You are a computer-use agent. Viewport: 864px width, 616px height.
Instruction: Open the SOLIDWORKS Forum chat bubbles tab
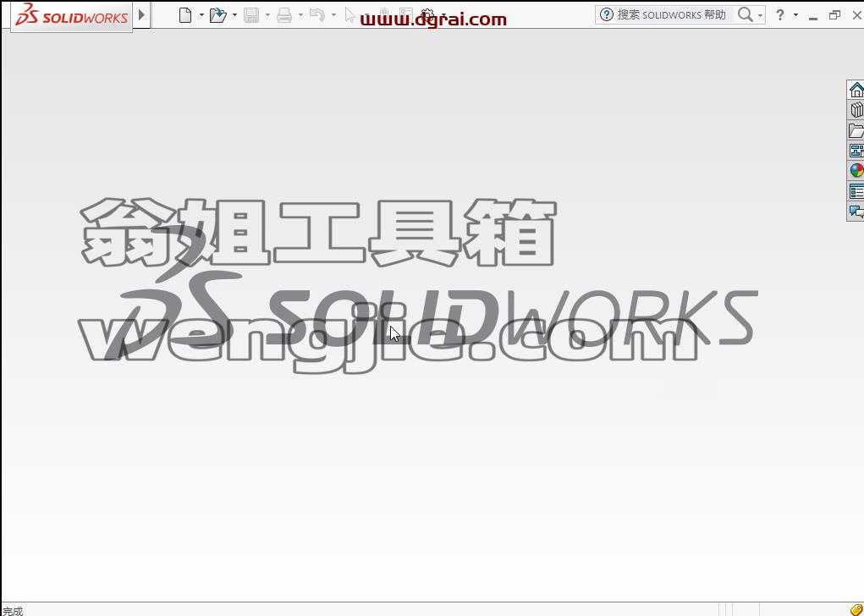tap(856, 211)
